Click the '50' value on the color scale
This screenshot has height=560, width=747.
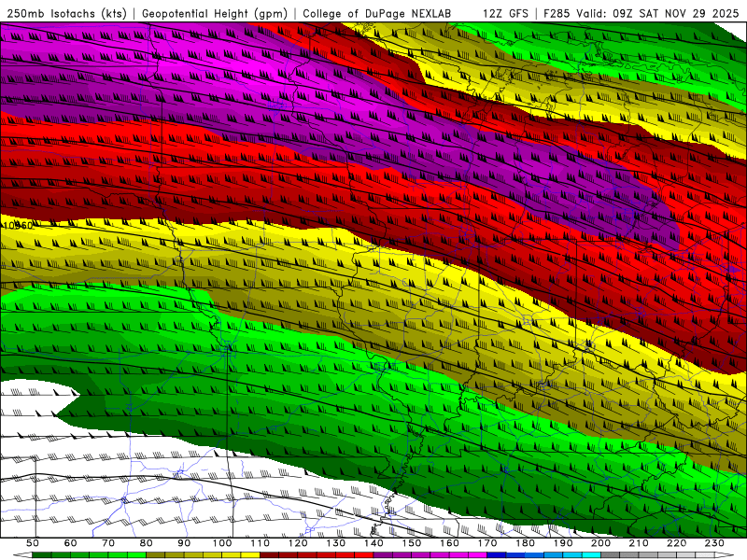coord(33,543)
